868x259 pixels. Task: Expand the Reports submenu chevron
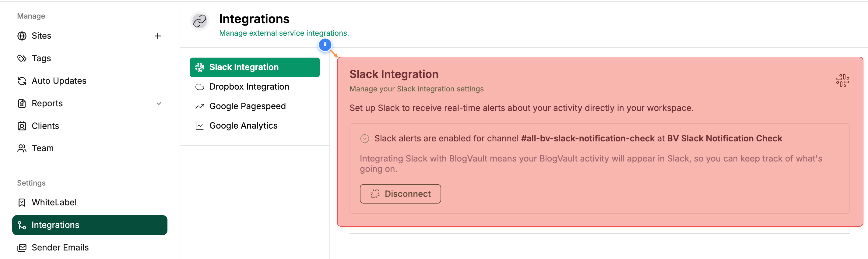pos(159,104)
